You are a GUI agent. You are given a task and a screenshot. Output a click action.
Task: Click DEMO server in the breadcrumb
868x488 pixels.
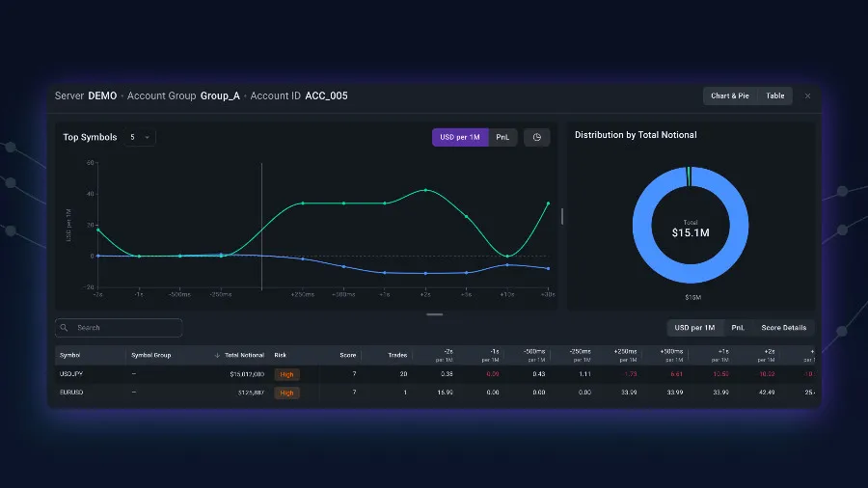click(102, 95)
